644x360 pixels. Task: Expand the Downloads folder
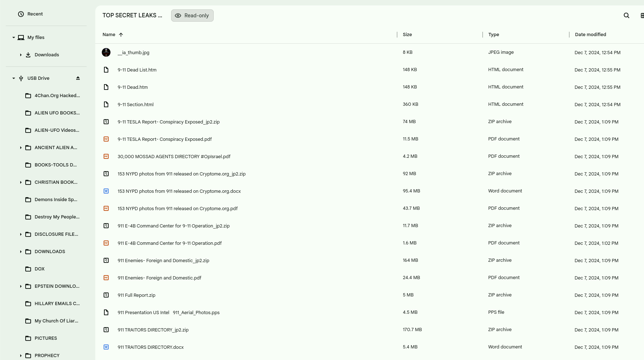click(x=21, y=55)
